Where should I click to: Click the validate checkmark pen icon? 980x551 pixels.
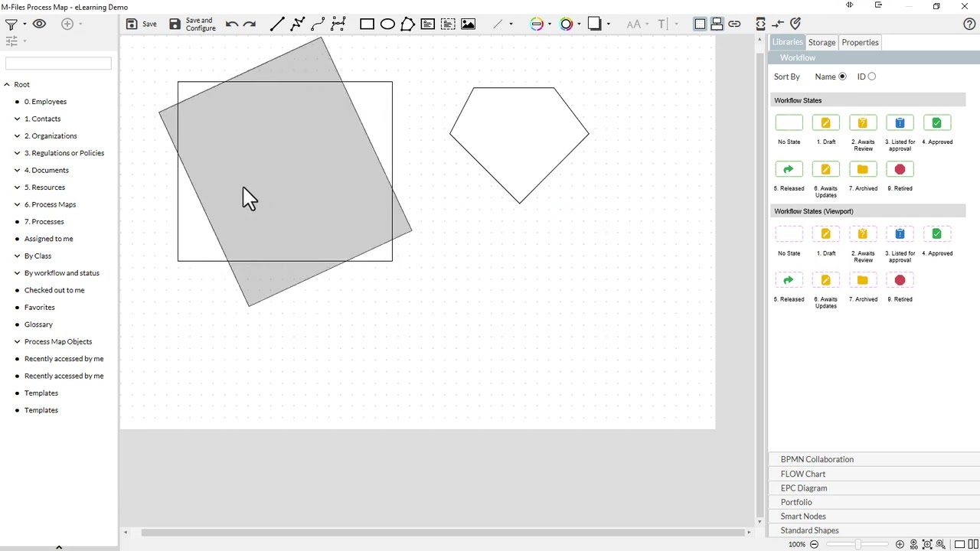coord(795,24)
